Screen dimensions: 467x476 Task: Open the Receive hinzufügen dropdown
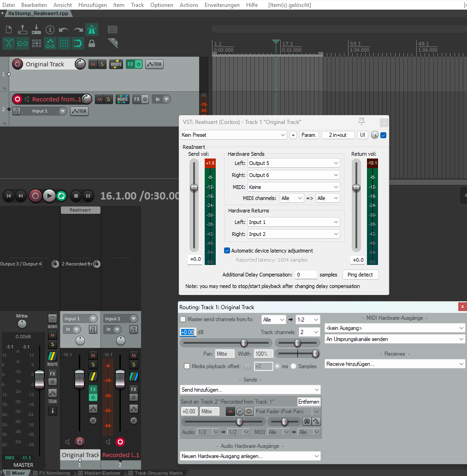click(395, 364)
